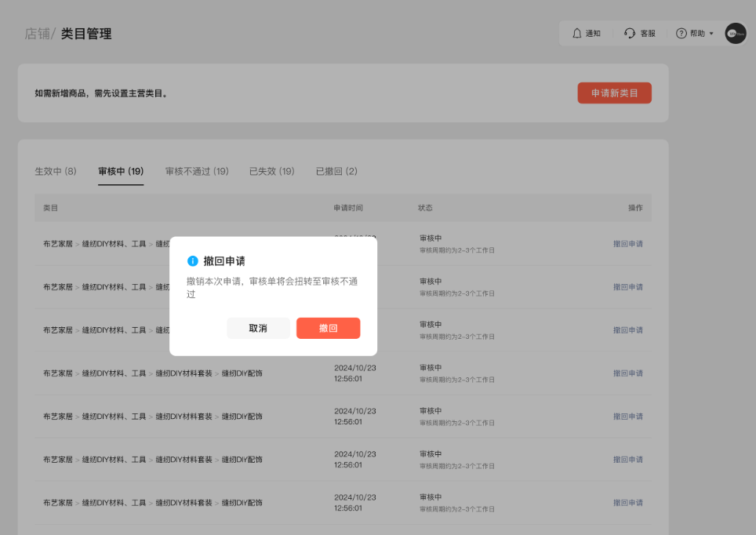Expand the 帮助 dropdown arrow
The height and width of the screenshot is (535, 756).
(x=711, y=34)
